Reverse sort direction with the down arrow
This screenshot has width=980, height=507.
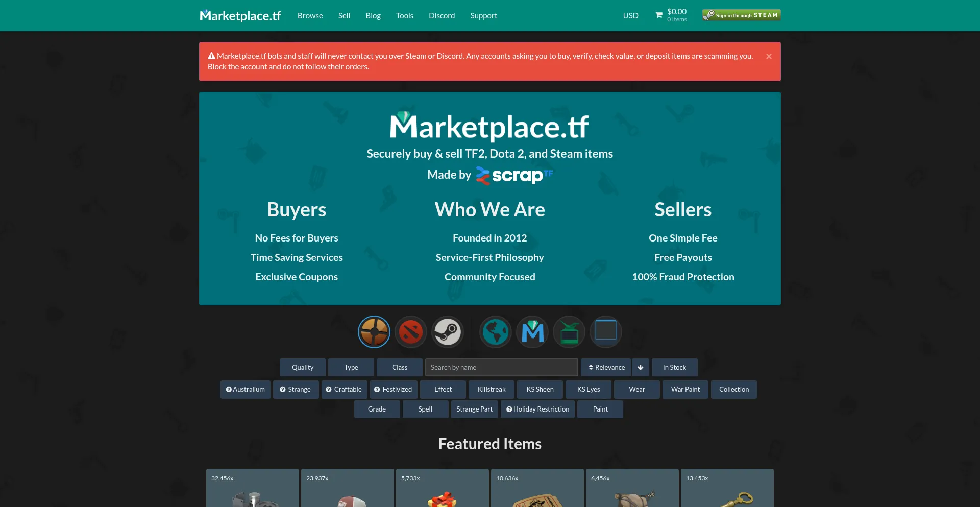tap(640, 367)
